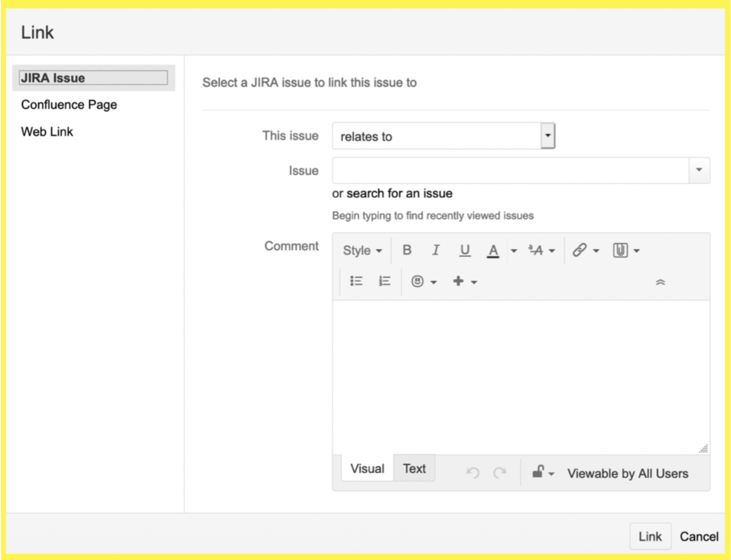This screenshot has width=731, height=560.
Task: Click inside the Issue input field
Action: tap(510, 170)
